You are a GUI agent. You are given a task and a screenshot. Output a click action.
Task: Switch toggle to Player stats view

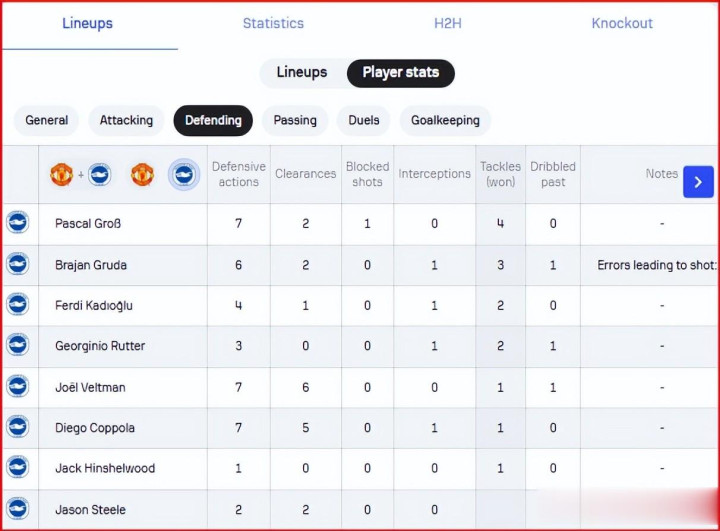point(400,73)
